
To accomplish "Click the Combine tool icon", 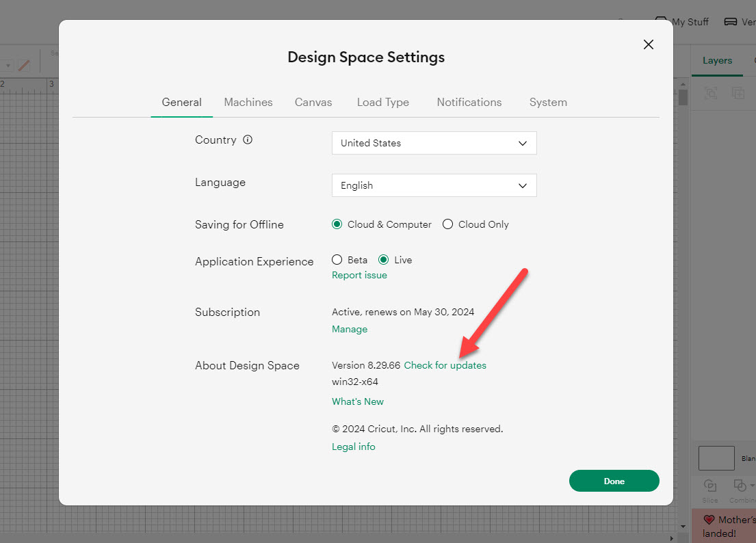I will point(739,486).
